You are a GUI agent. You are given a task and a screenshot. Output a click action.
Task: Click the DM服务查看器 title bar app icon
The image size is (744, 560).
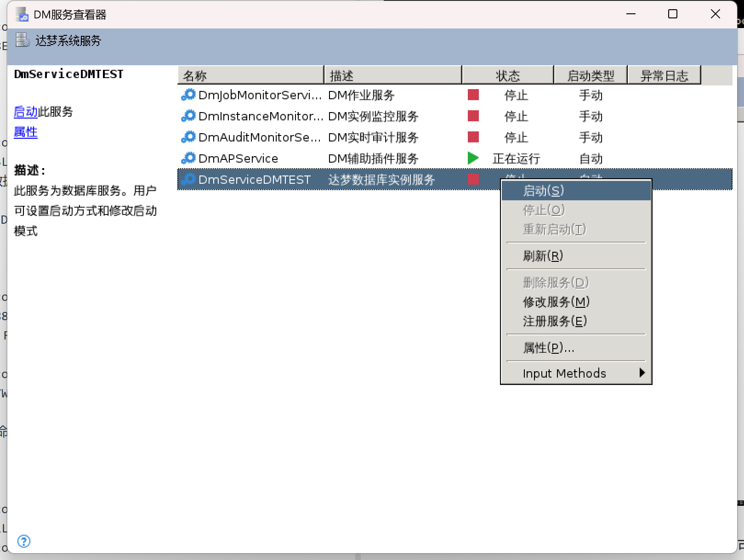23,15
